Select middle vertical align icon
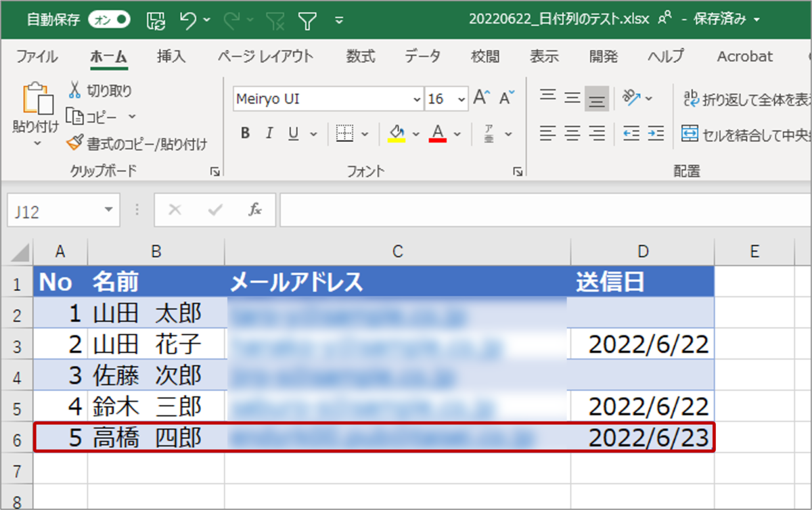Screen dimensions: 812x510 [x=572, y=98]
